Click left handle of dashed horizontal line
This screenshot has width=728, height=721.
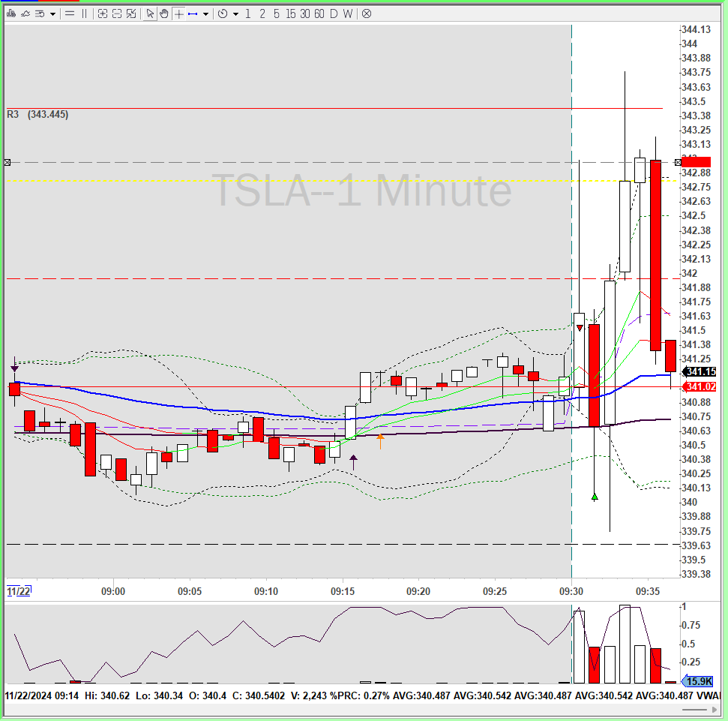tap(7, 163)
